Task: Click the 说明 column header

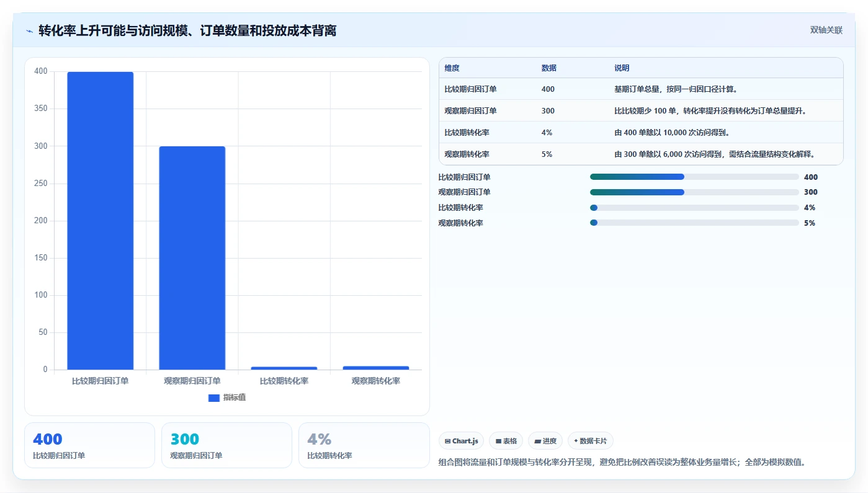Action: click(x=622, y=68)
